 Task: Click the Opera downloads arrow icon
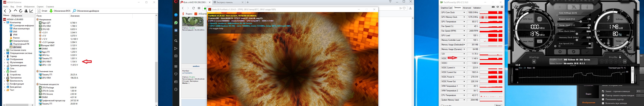tap(410, 8)
